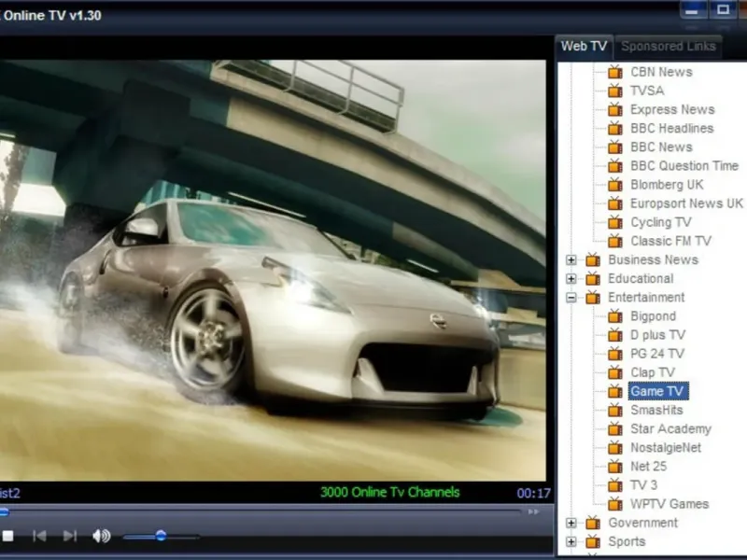Screen dimensions: 747x560
Task: Click the TV icon beside Clap TV
Action: point(615,372)
